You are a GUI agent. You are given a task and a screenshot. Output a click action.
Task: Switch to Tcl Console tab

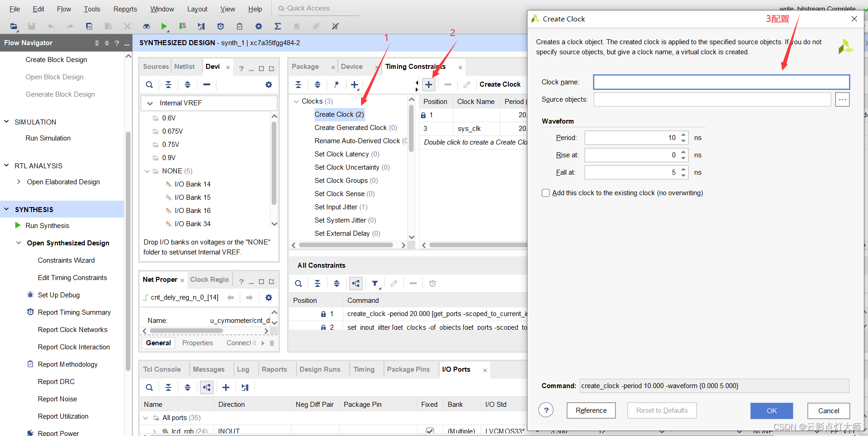click(x=162, y=369)
